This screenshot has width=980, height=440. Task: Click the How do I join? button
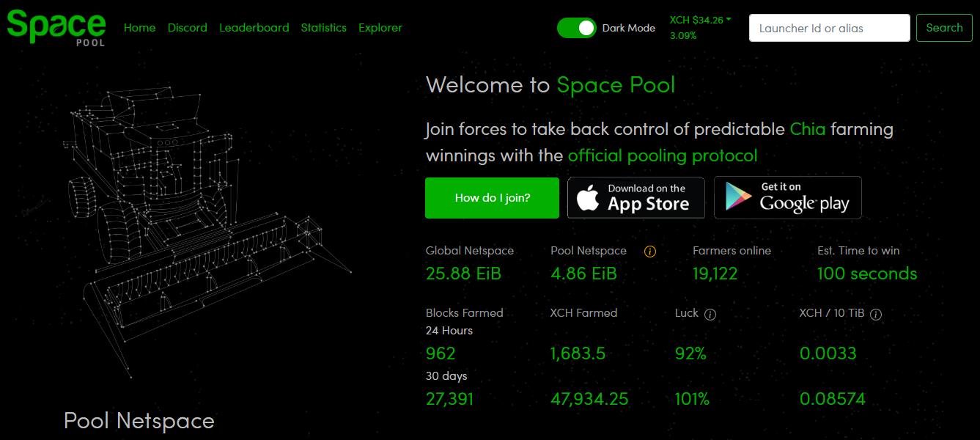coord(492,198)
